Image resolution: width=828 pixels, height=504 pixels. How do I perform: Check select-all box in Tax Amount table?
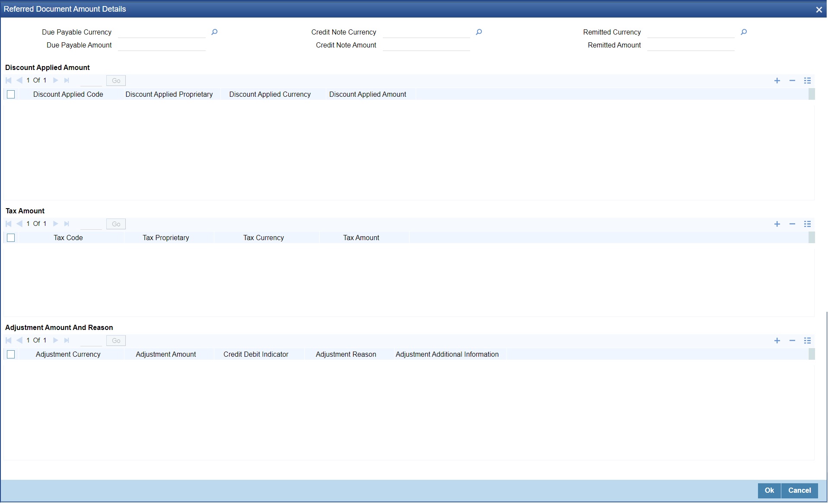(11, 238)
